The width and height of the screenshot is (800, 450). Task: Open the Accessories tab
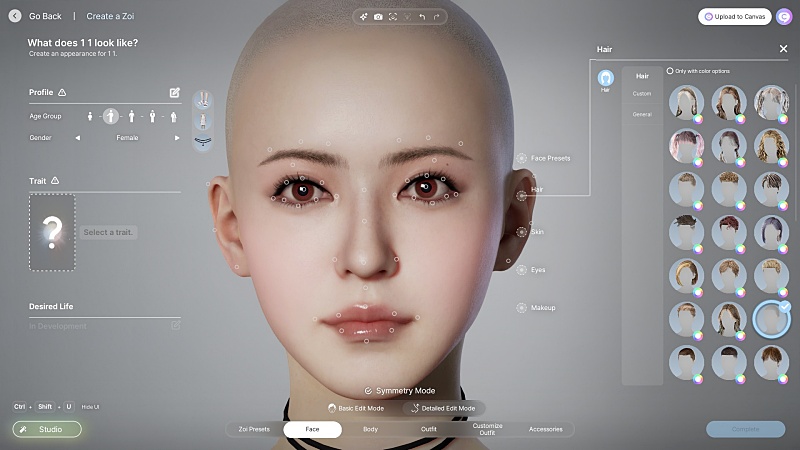(x=545, y=429)
